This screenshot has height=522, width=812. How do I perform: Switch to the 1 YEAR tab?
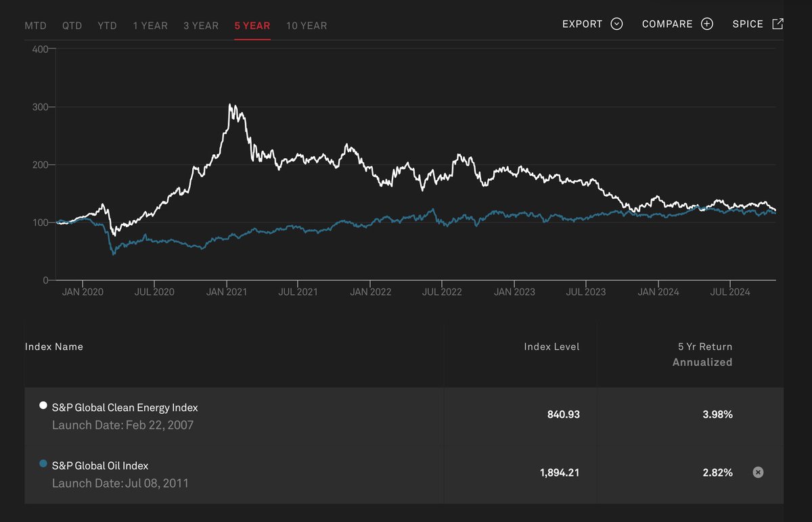coord(150,26)
